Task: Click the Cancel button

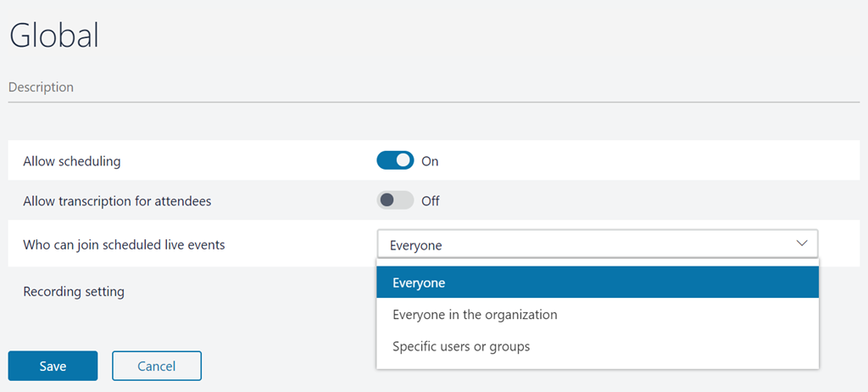Action: pos(157,366)
